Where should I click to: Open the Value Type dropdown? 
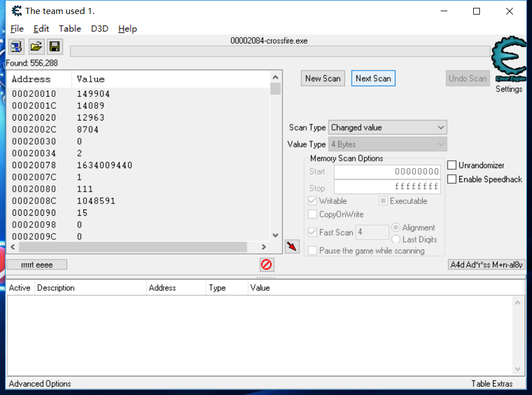(388, 144)
